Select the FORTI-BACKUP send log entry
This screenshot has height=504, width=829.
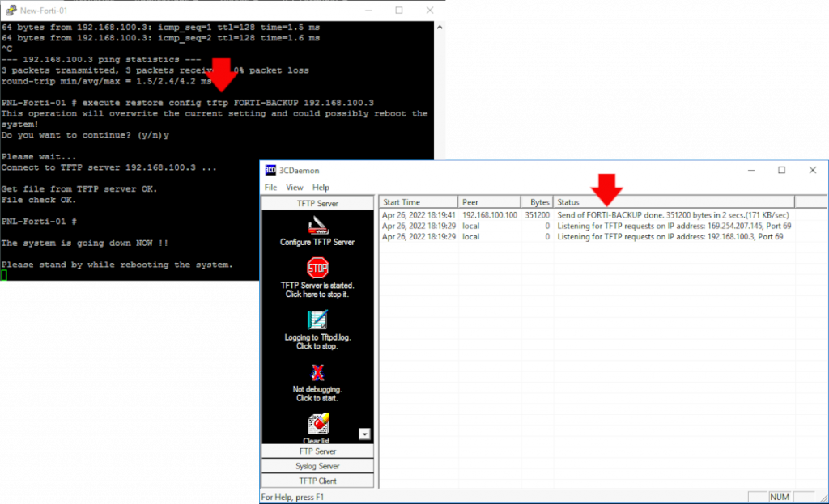pyautogui.click(x=567, y=214)
